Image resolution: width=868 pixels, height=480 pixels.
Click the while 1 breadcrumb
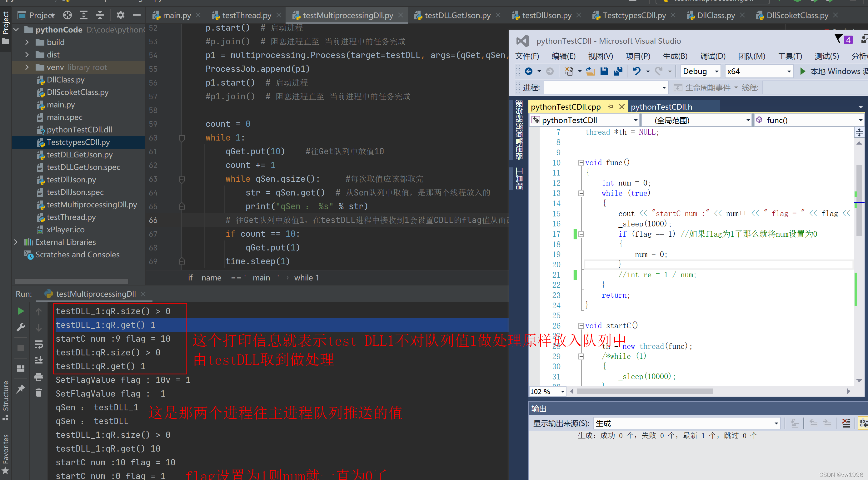pyautogui.click(x=306, y=278)
